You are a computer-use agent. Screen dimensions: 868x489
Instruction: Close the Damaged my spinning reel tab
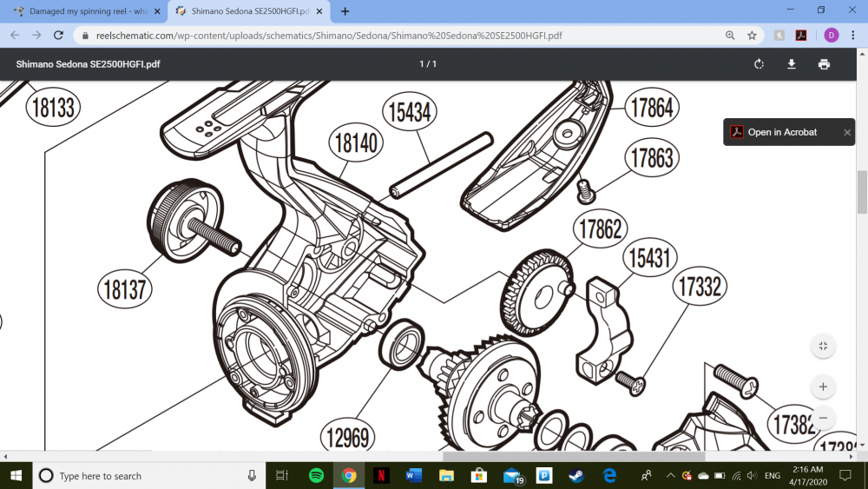[x=156, y=11]
